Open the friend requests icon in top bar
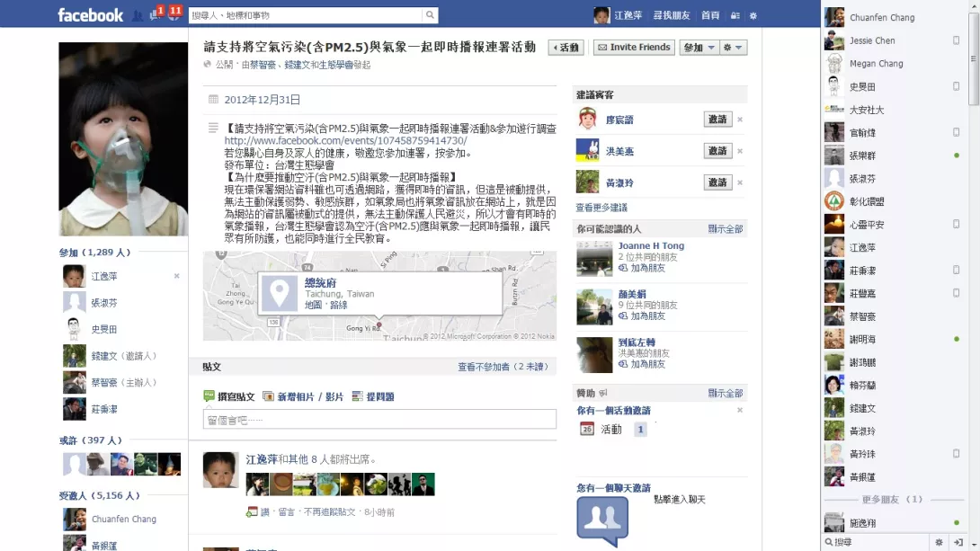 click(138, 15)
